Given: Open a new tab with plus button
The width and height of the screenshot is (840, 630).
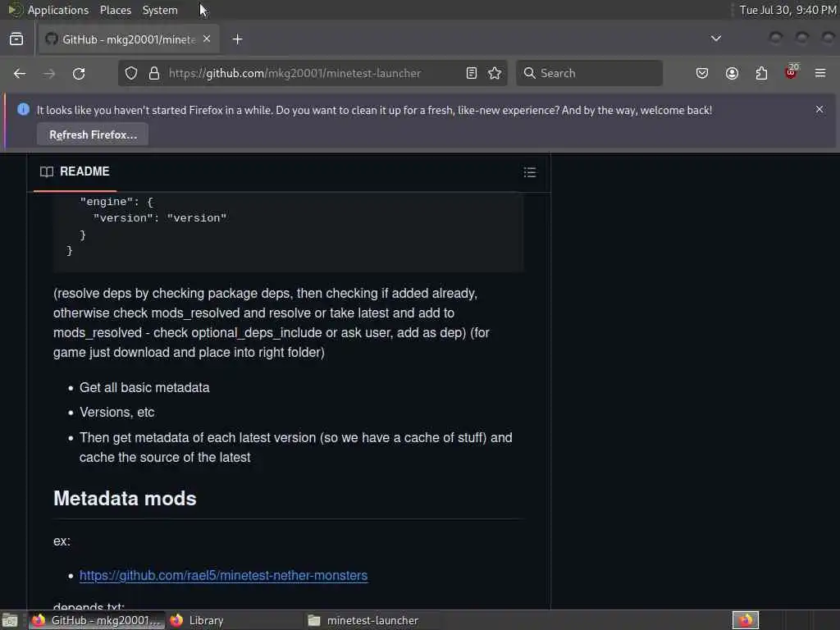Looking at the screenshot, I should coord(237,39).
